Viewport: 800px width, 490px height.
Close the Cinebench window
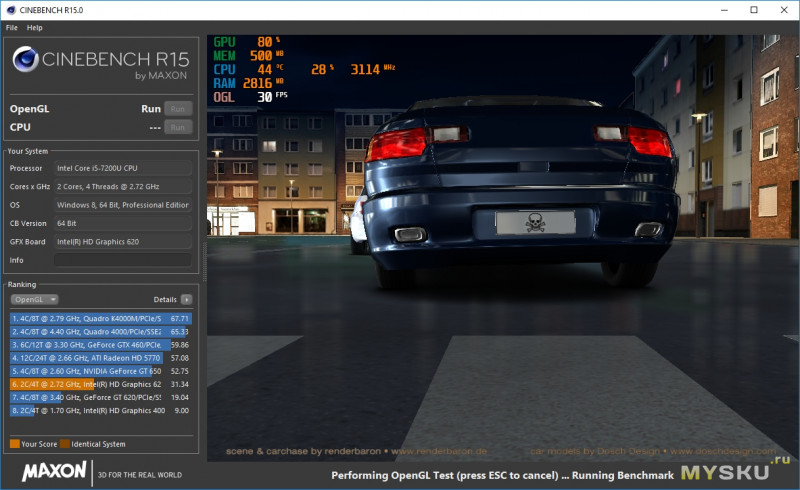(784, 10)
